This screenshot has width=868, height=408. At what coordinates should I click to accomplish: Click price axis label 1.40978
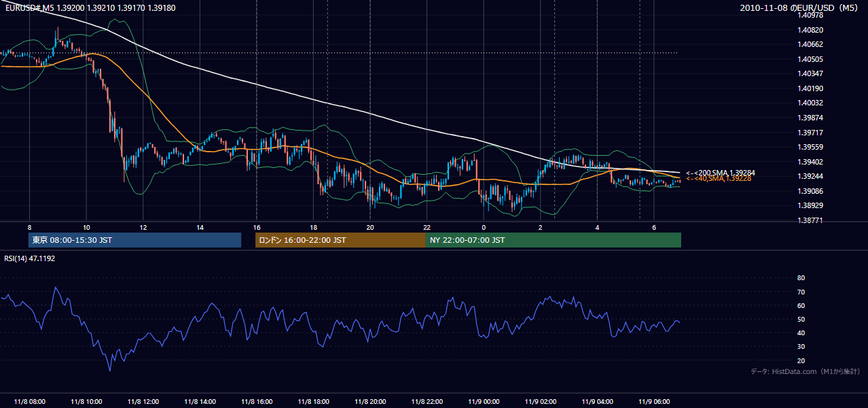[x=811, y=15]
